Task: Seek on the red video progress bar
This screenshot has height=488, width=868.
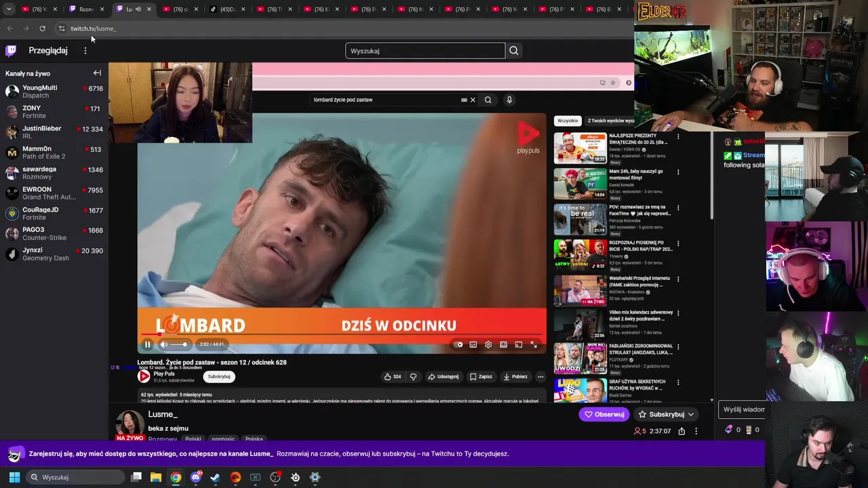Action: (342, 334)
